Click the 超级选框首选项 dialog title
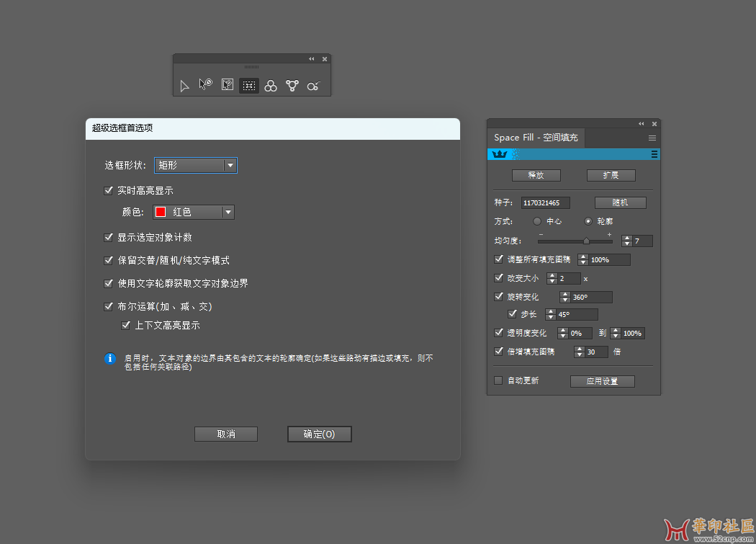This screenshot has width=756, height=544. point(122,128)
